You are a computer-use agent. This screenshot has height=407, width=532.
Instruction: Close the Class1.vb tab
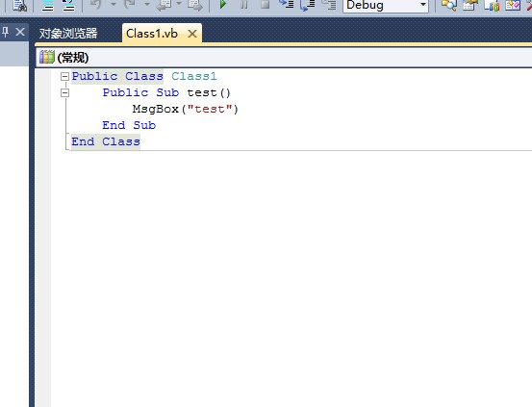coord(192,34)
